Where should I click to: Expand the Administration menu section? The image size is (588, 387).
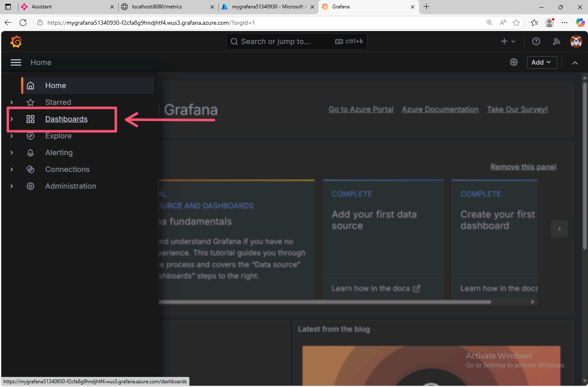click(12, 186)
